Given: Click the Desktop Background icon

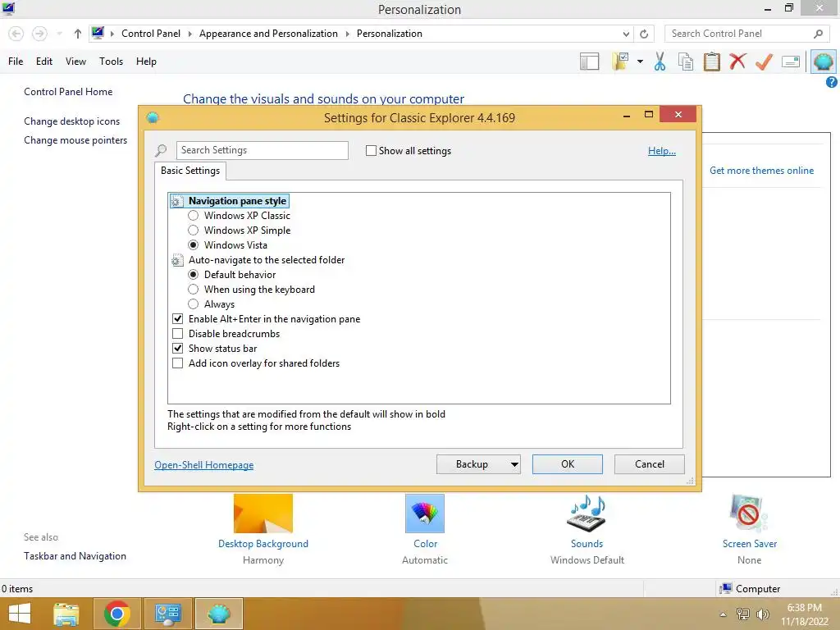Looking at the screenshot, I should pos(263,514).
